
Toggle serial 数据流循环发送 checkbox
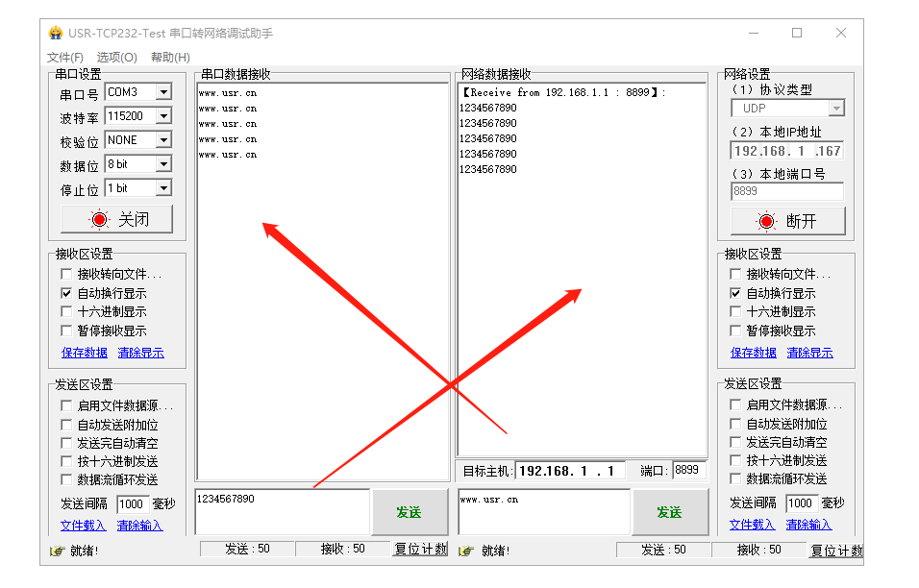(66, 479)
